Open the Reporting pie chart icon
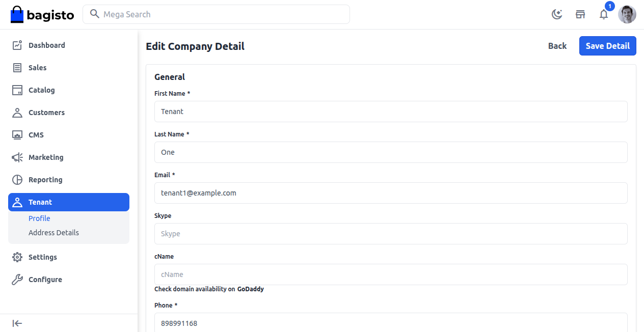Image resolution: width=644 pixels, height=332 pixels. pyautogui.click(x=17, y=179)
